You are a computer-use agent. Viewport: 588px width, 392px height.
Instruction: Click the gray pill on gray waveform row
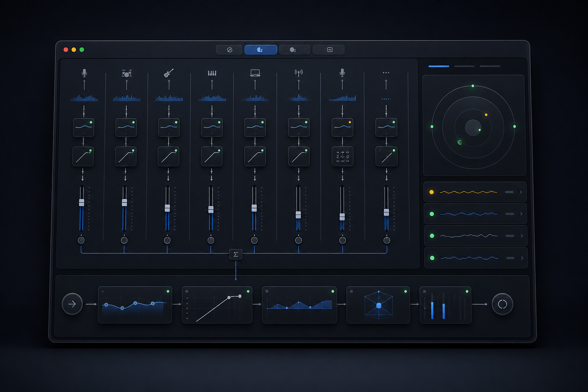tap(510, 236)
